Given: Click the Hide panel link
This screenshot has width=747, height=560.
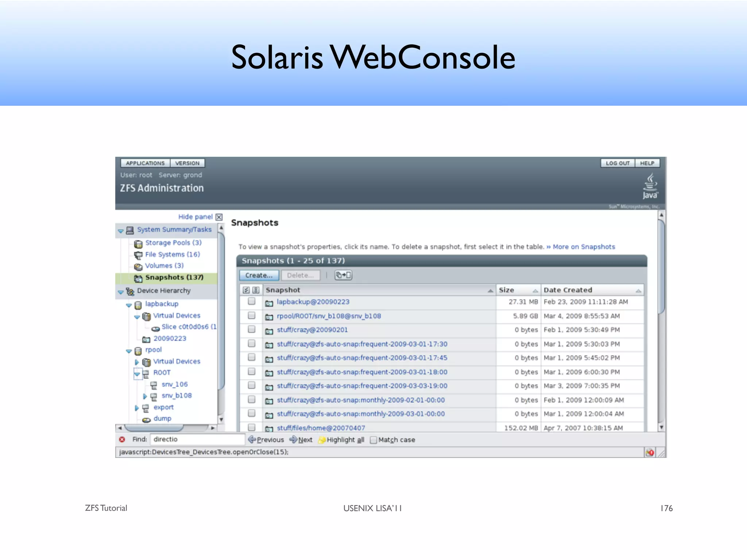Looking at the screenshot, I should [196, 217].
